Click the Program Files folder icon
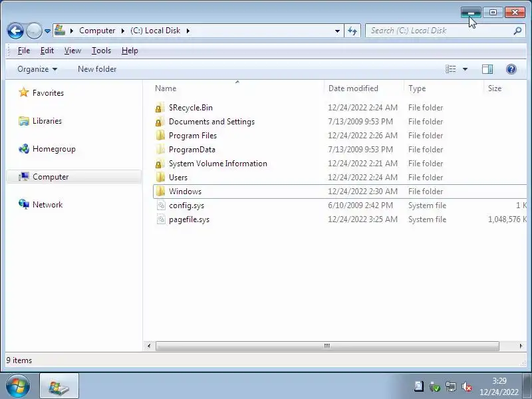 [x=160, y=136]
